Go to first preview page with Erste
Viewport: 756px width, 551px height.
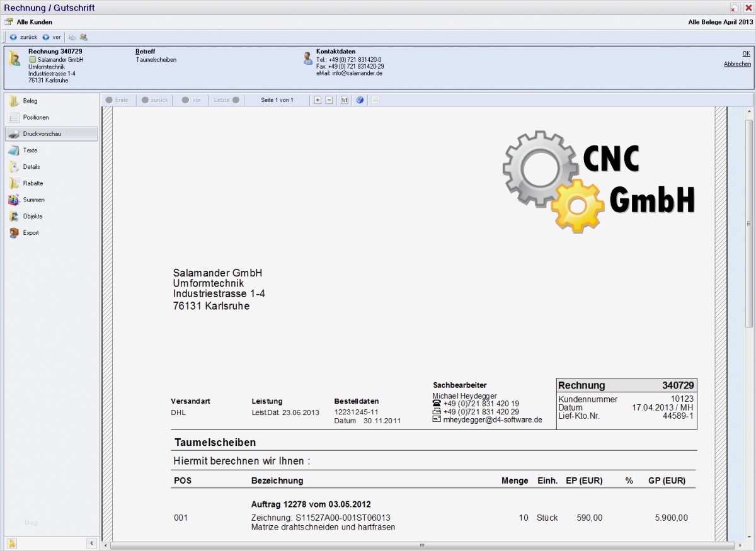click(118, 99)
